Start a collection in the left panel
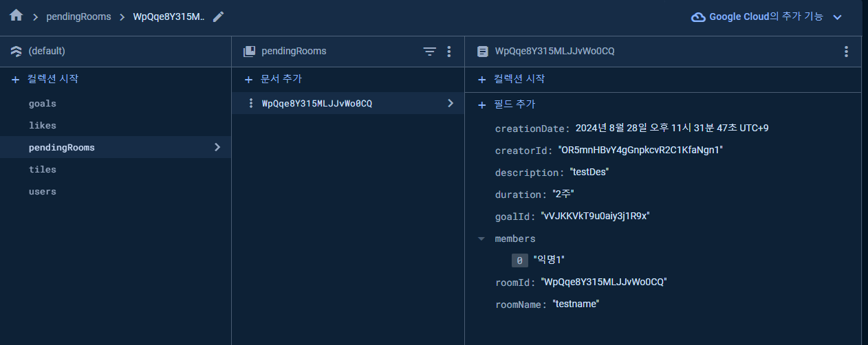The width and height of the screenshot is (868, 345). (x=53, y=79)
